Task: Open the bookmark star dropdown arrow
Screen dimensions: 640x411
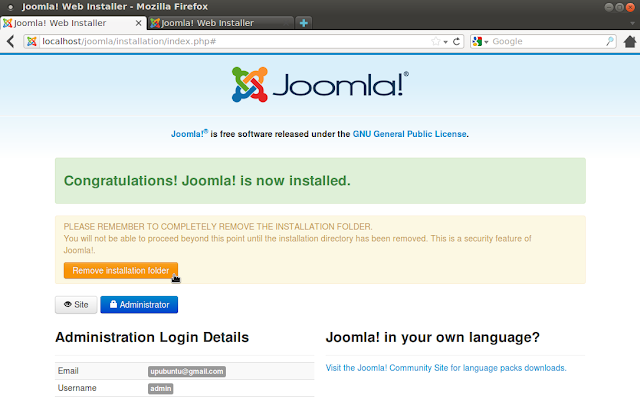Action: coord(446,42)
